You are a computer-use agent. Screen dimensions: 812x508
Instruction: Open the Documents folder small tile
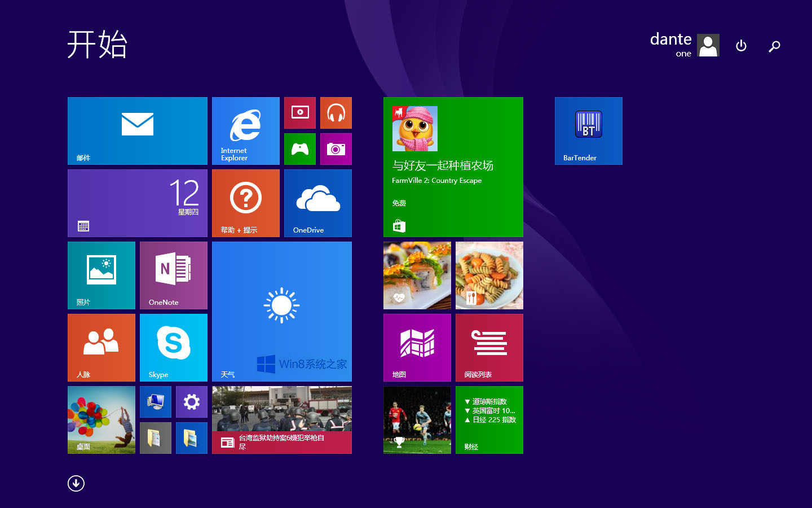pos(156,438)
